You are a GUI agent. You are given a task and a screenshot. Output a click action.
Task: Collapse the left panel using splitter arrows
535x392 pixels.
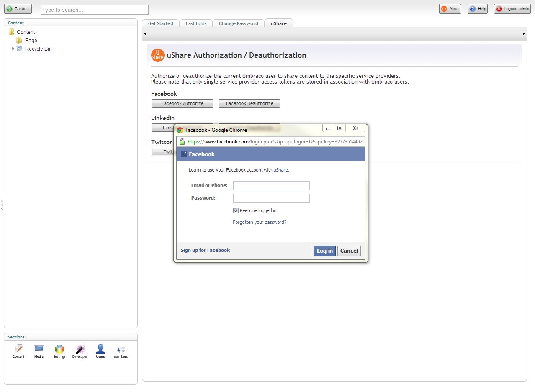2,205
